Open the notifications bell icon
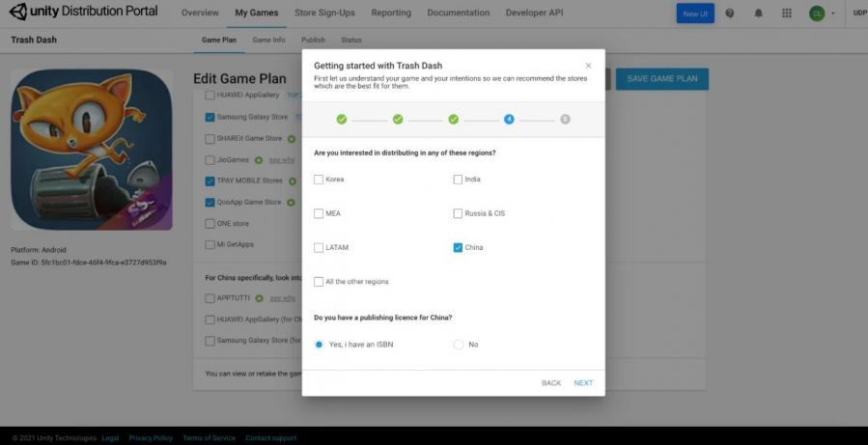The height and width of the screenshot is (445, 868). (x=758, y=14)
